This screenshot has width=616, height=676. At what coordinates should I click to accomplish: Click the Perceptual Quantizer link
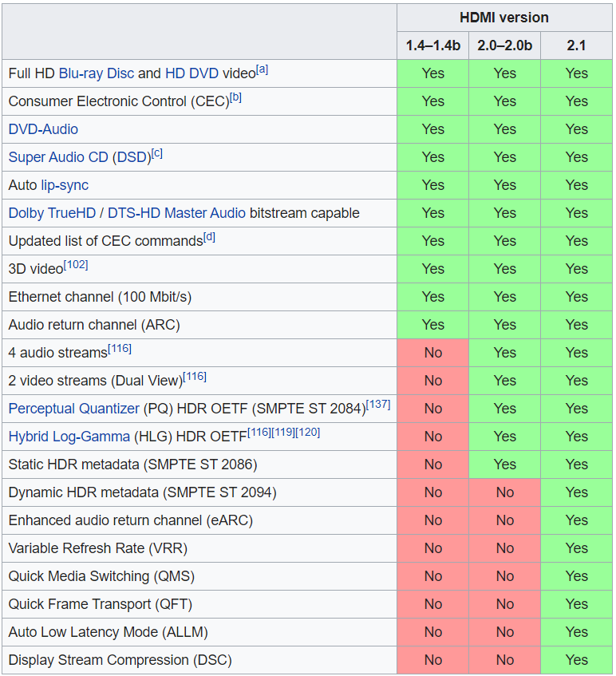74,409
